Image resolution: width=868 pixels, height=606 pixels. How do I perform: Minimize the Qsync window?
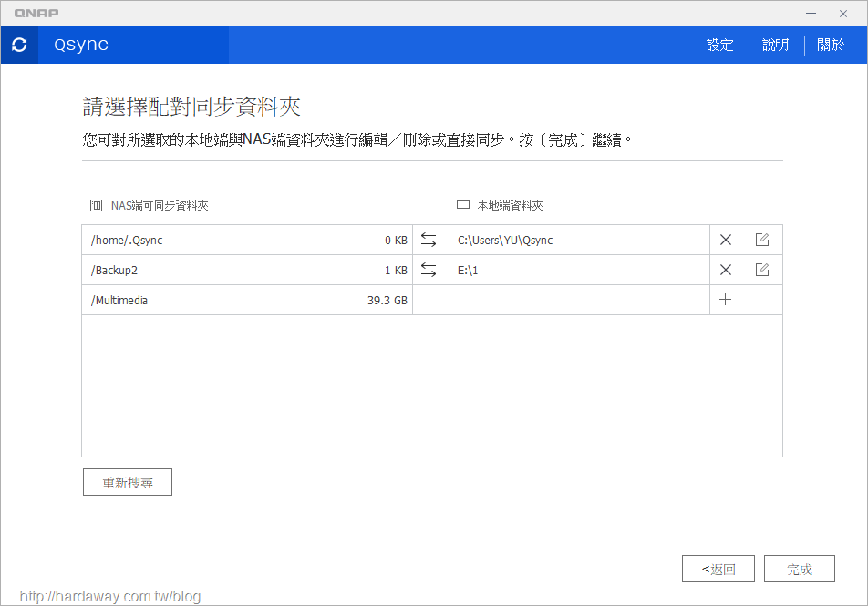pos(811,14)
